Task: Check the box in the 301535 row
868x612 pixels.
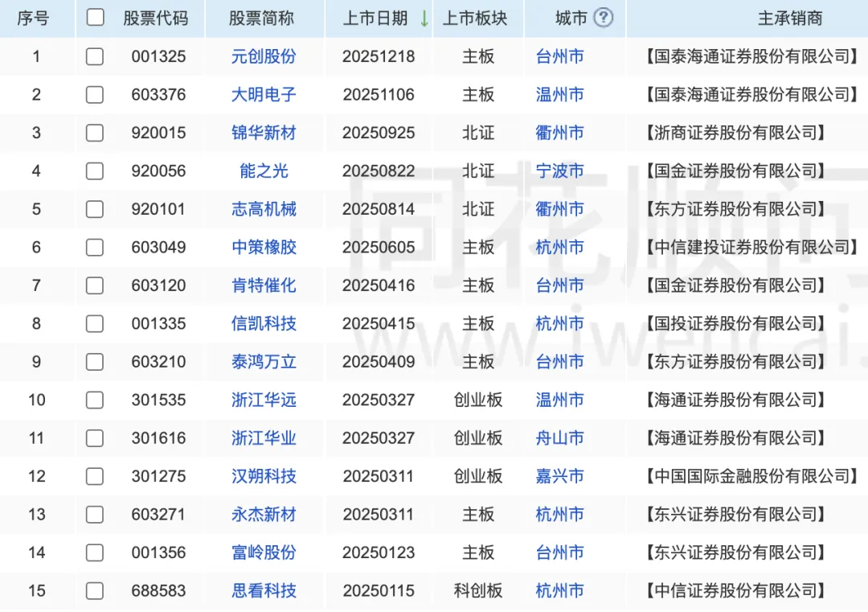Action: pyautogui.click(x=95, y=400)
